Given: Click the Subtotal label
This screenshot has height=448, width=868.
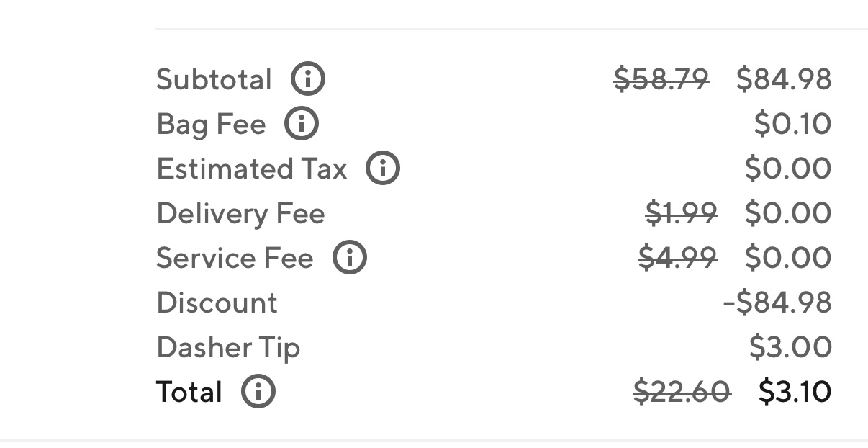Looking at the screenshot, I should pyautogui.click(x=214, y=79).
